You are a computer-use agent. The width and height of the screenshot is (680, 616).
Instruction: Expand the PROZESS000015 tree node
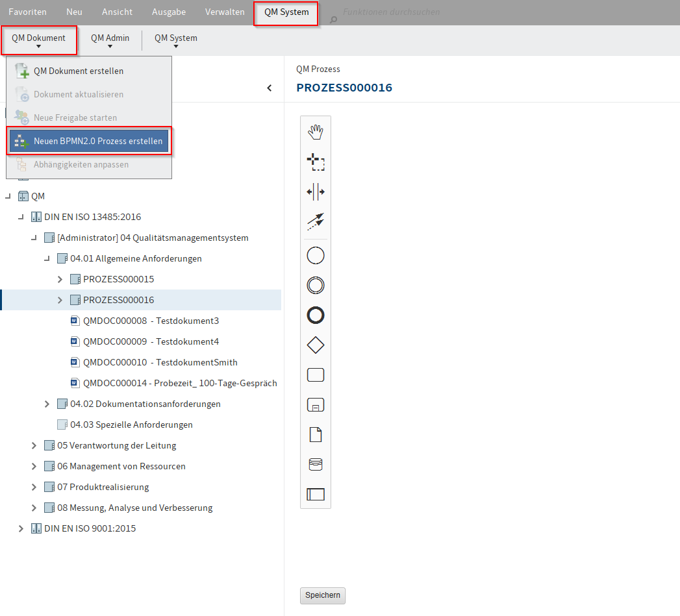tap(60, 279)
